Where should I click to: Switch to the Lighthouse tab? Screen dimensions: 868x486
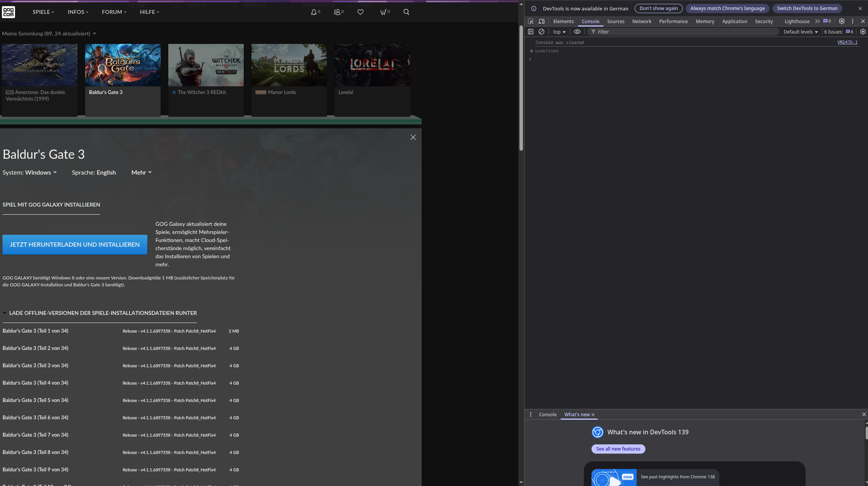click(x=797, y=21)
